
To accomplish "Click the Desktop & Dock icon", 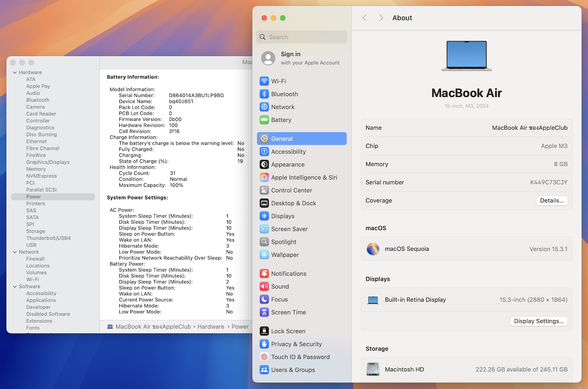I will [x=264, y=203].
